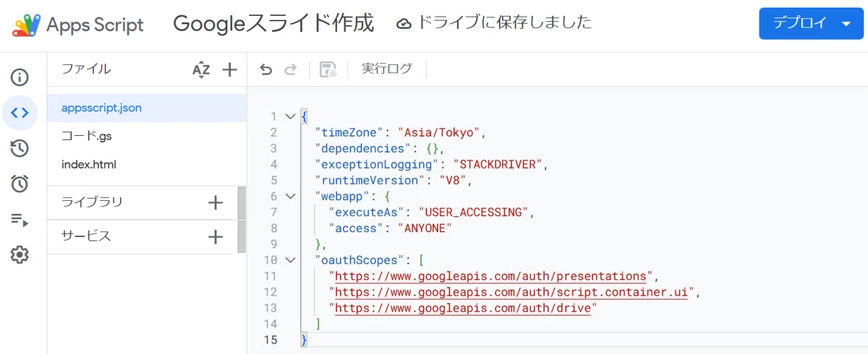Screen dimensions: 868x355
Task: Select the appsscript.json file
Action: pos(147,108)
